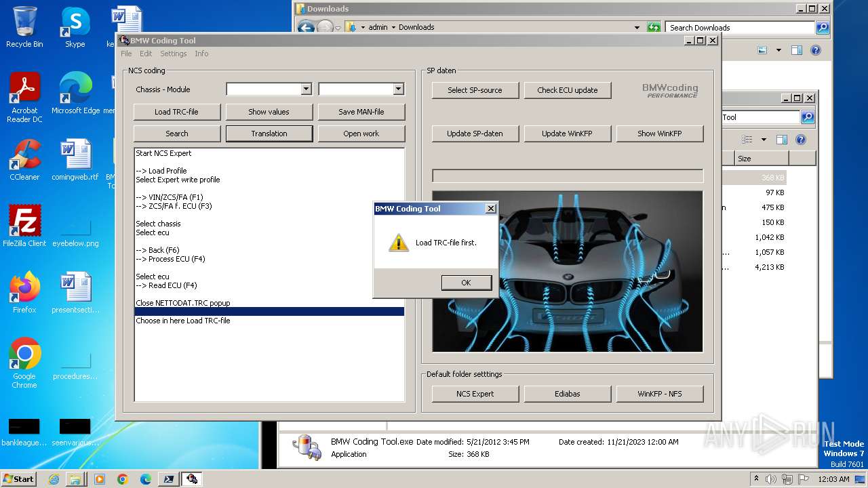Viewport: 868px width, 488px height.
Task: Click OK in the Load TRC-file dialog
Action: (x=466, y=283)
